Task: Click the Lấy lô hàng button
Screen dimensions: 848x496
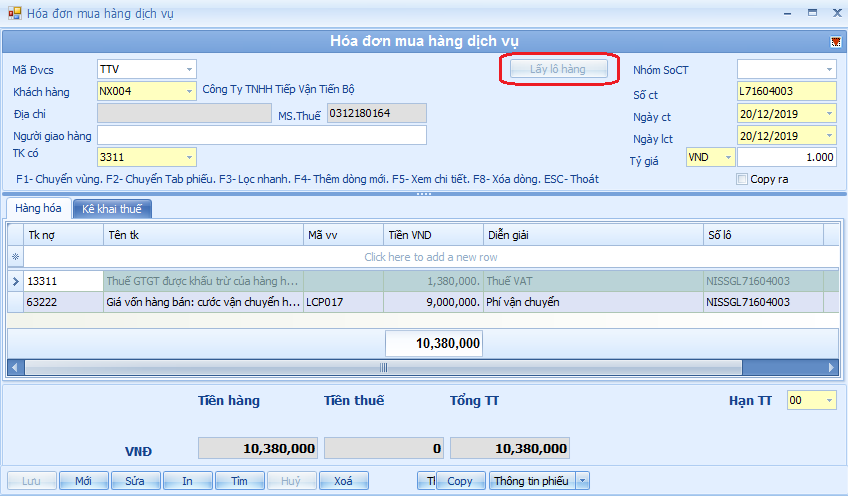Action: coord(558,69)
